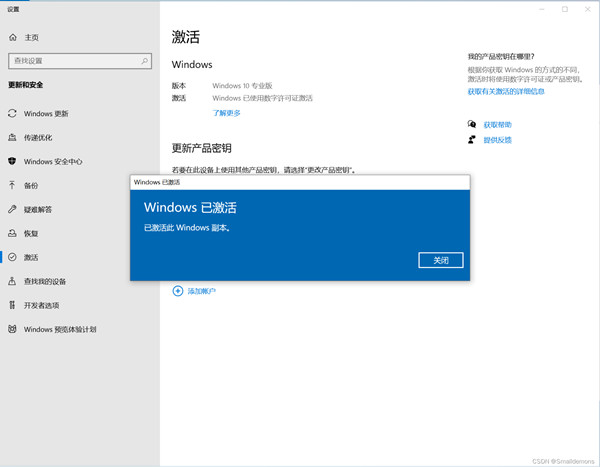Click the 关闭 button in the dialog
Viewport: 600px width, 467px height.
440,260
